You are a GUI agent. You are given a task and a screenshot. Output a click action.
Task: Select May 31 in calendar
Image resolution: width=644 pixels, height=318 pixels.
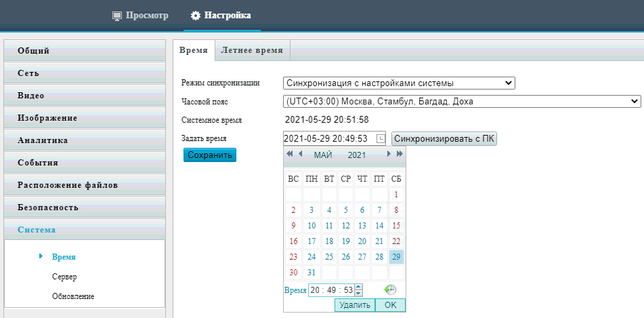tap(312, 273)
